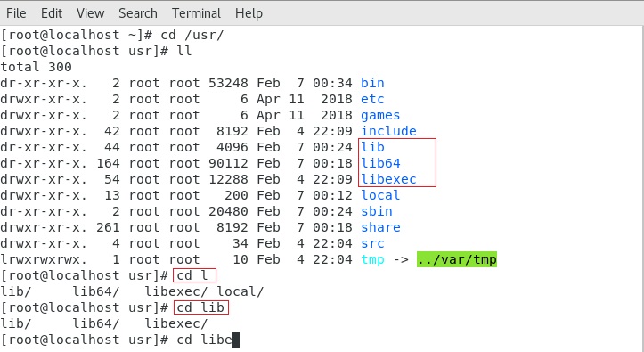Click the 'include' directory name
The image size is (644, 352).
(x=388, y=131)
